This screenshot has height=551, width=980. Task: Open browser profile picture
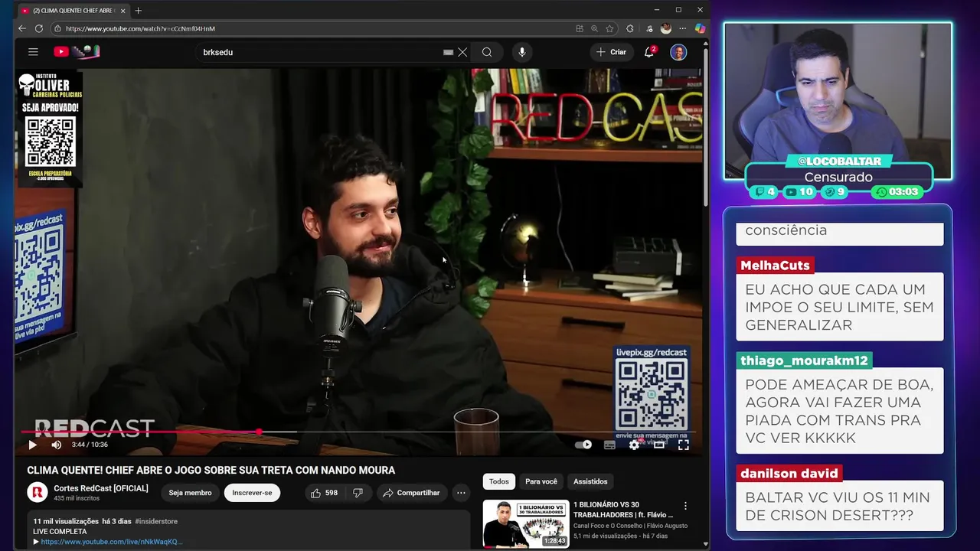pyautogui.click(x=666, y=28)
